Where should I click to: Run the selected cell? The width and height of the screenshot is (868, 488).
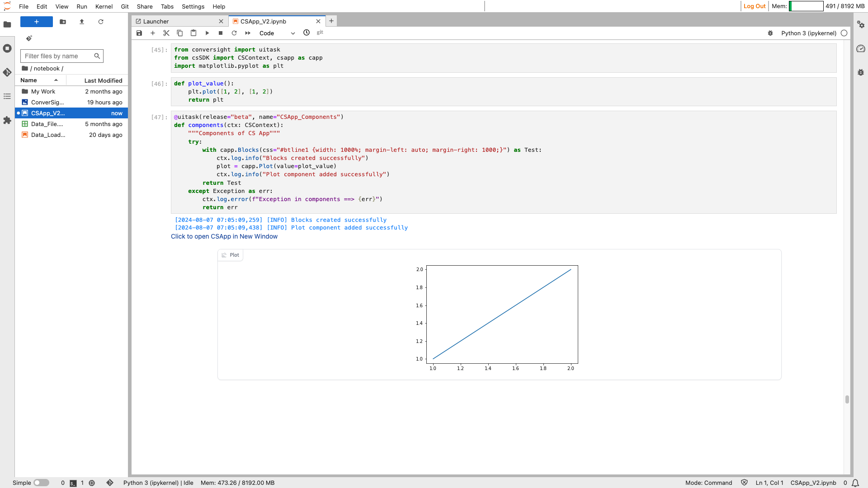(x=207, y=33)
